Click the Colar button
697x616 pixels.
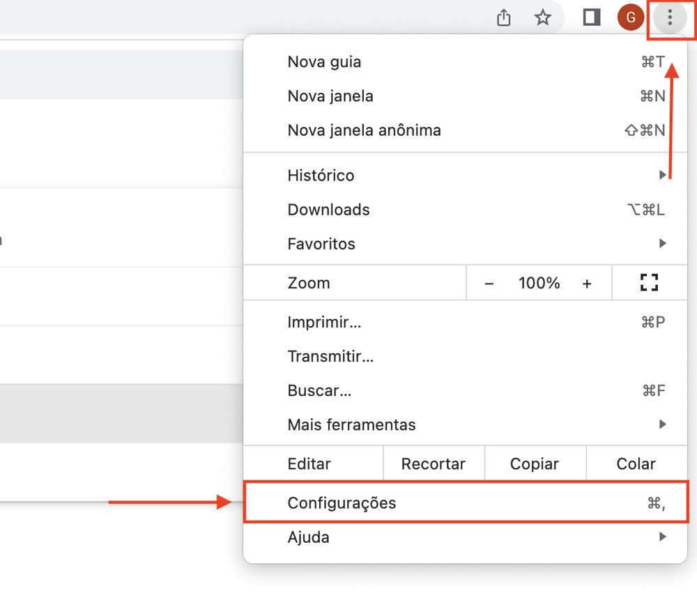[636, 463]
